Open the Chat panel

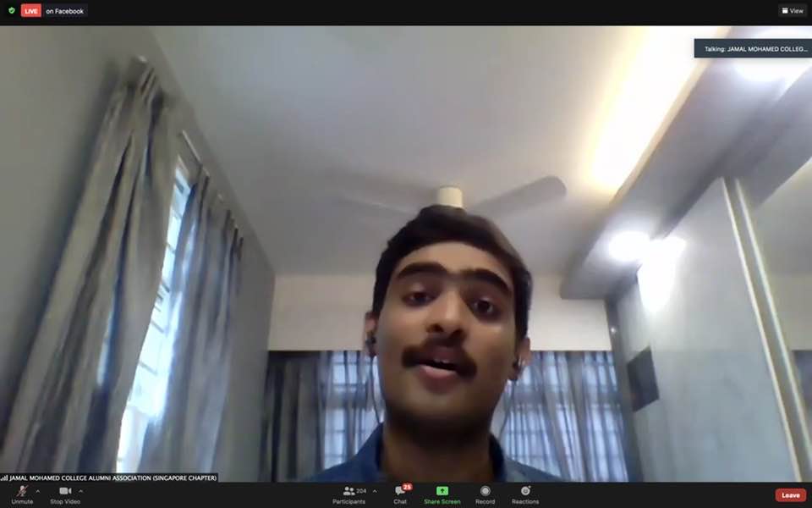point(400,494)
